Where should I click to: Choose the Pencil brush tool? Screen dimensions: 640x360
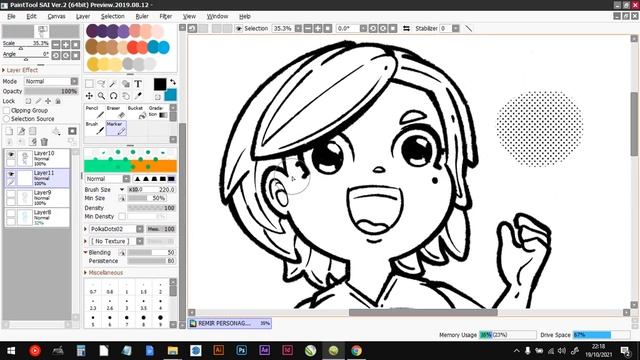coord(95,113)
